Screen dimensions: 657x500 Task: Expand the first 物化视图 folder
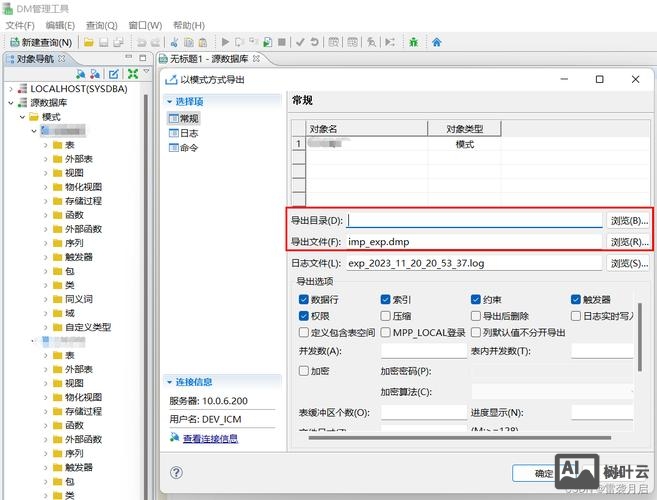[46, 187]
